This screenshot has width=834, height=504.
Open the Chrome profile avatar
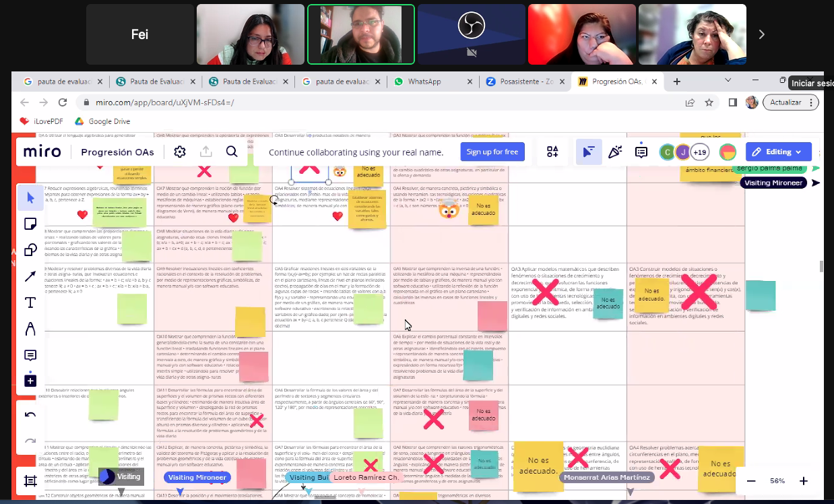(x=752, y=102)
